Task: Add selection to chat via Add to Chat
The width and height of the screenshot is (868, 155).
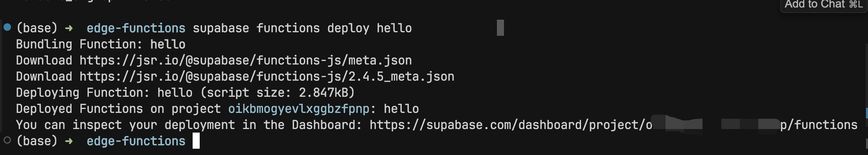Action: tap(824, 5)
